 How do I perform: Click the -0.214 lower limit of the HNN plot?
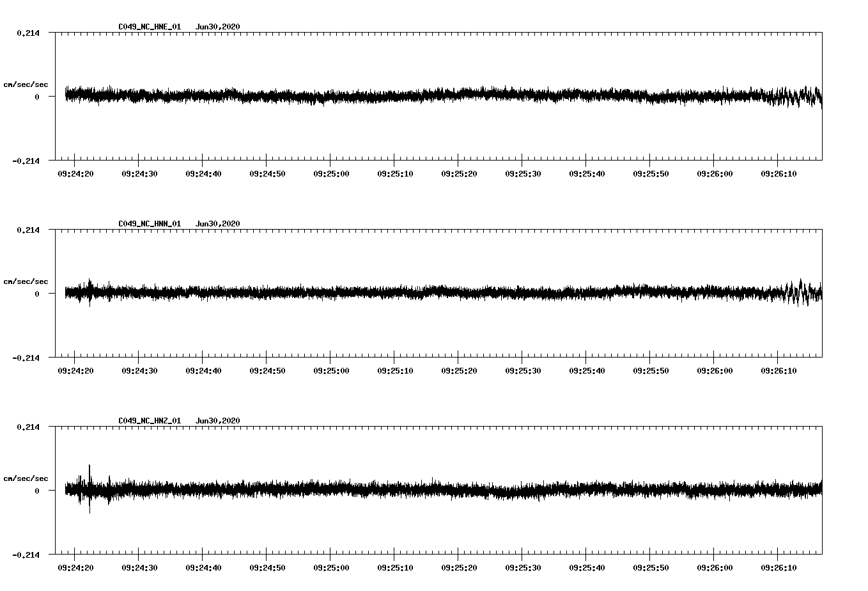tap(26, 358)
